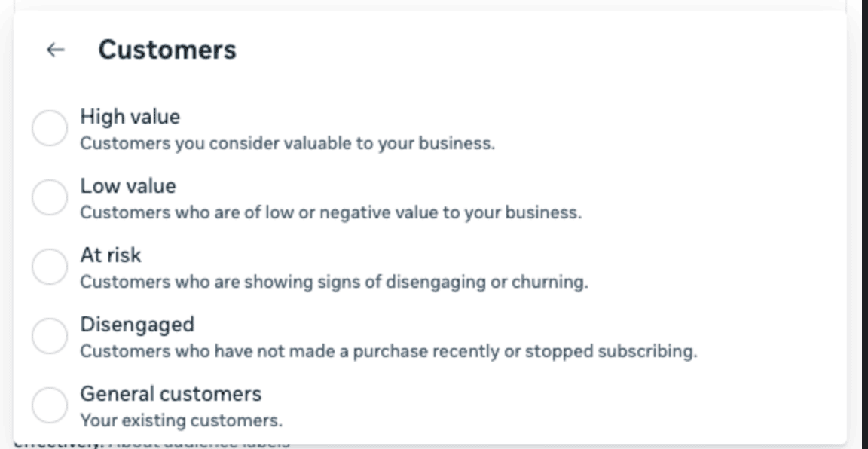Click the High value label text

click(x=130, y=117)
